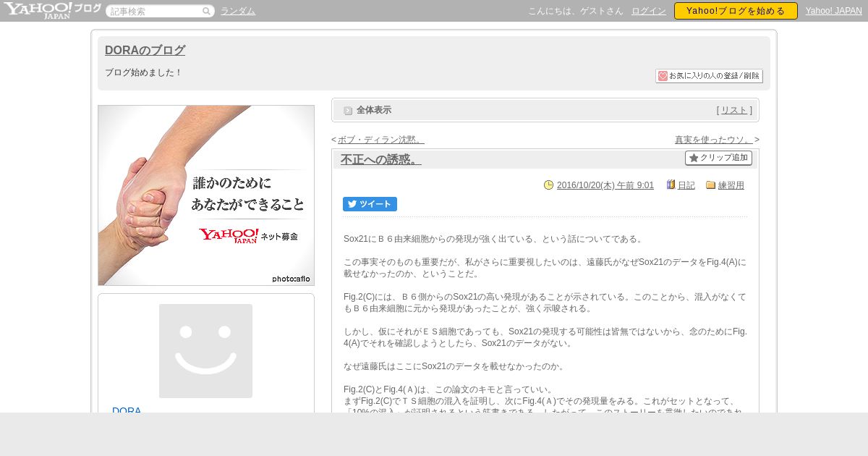Screen dimensions: 868x456
Task: Open the DORA profile name link
Action: tap(127, 410)
